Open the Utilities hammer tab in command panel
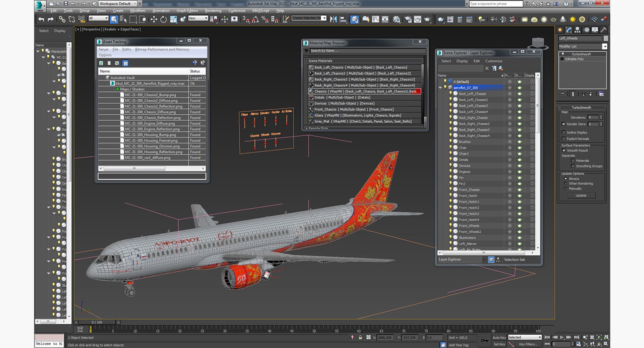 [x=603, y=30]
